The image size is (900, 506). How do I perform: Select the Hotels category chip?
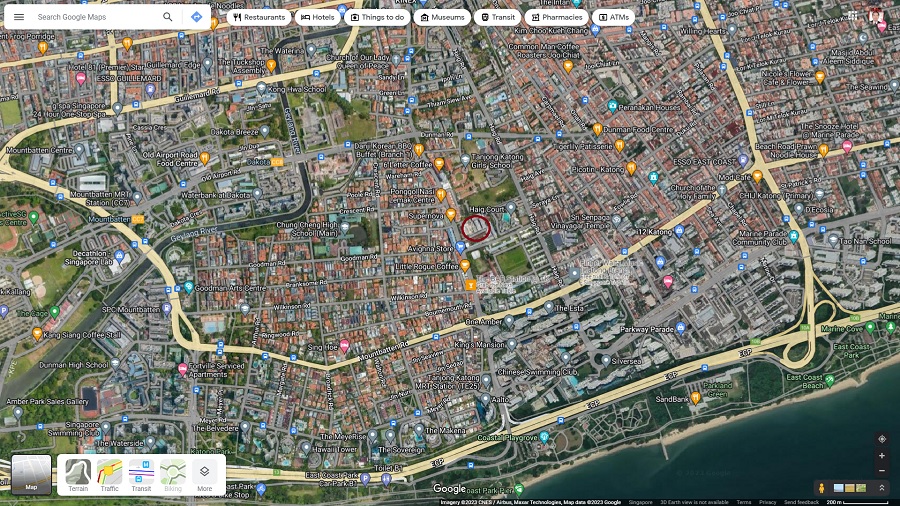pos(317,17)
